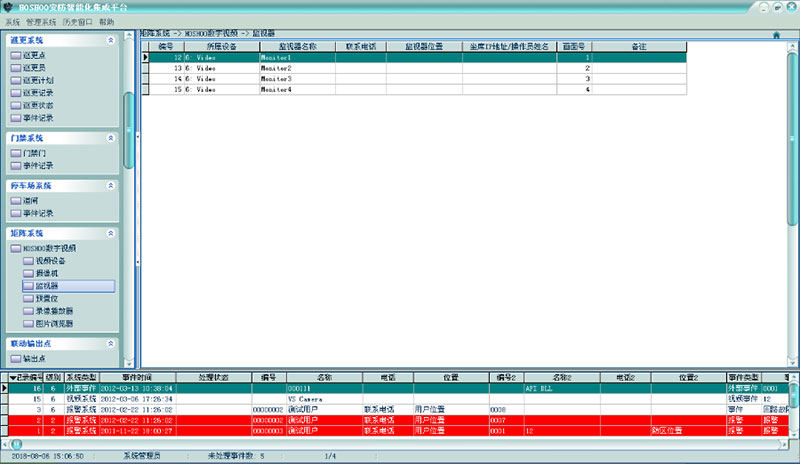The height and width of the screenshot is (464, 800).
Task: Collapse the 停车场系统 section
Action: 111,185
